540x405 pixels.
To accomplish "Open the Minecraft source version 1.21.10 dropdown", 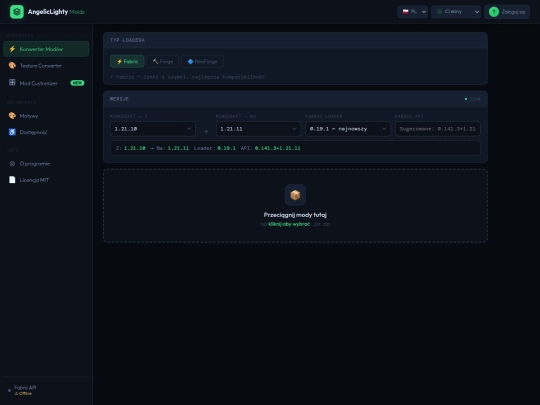I will click(x=153, y=129).
